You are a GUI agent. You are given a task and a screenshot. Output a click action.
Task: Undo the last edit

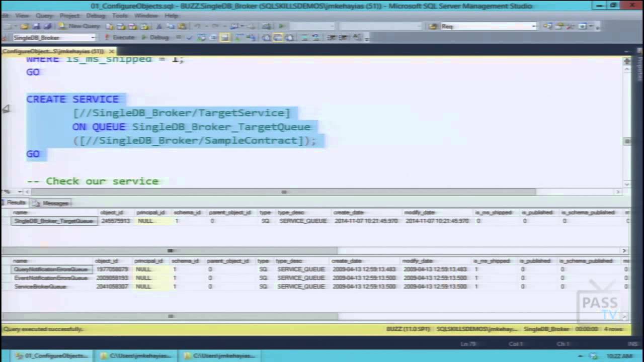click(197, 26)
